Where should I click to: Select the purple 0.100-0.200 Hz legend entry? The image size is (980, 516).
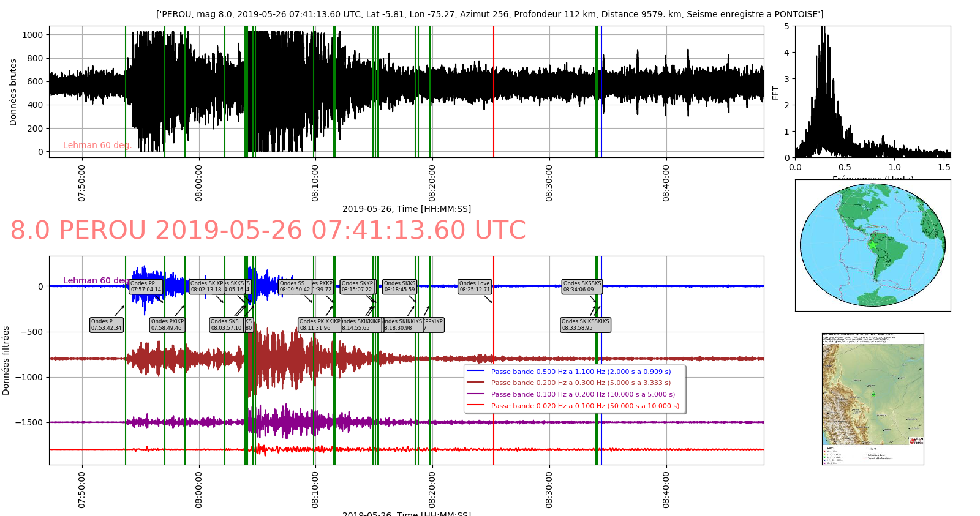coord(571,394)
